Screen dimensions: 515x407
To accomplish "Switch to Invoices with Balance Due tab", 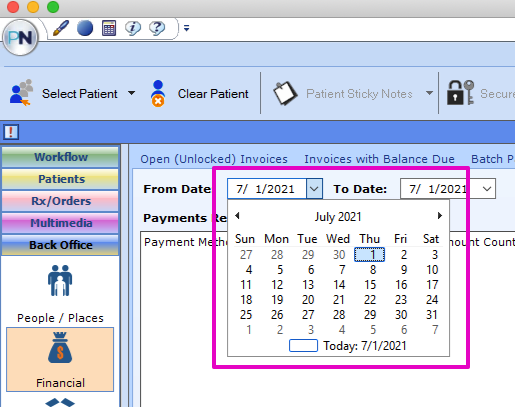I will (379, 159).
